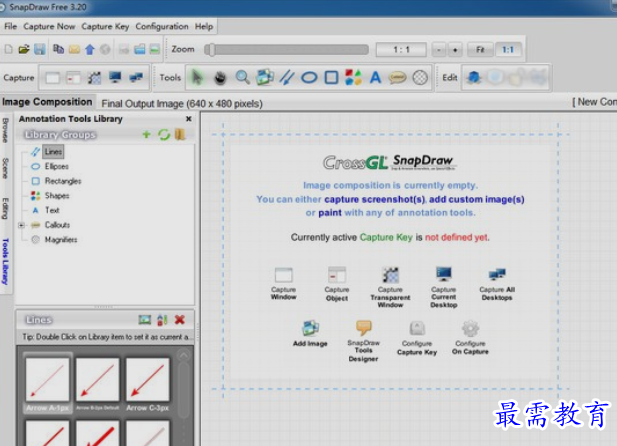The image size is (617, 446).
Task: Click the email envelope icon
Action: [x=74, y=49]
